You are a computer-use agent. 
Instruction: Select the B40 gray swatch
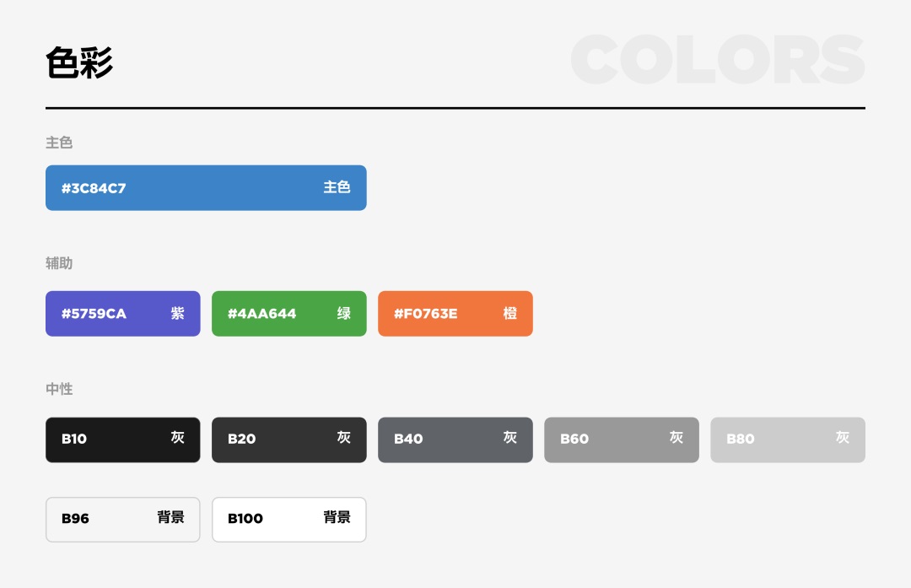coord(455,440)
